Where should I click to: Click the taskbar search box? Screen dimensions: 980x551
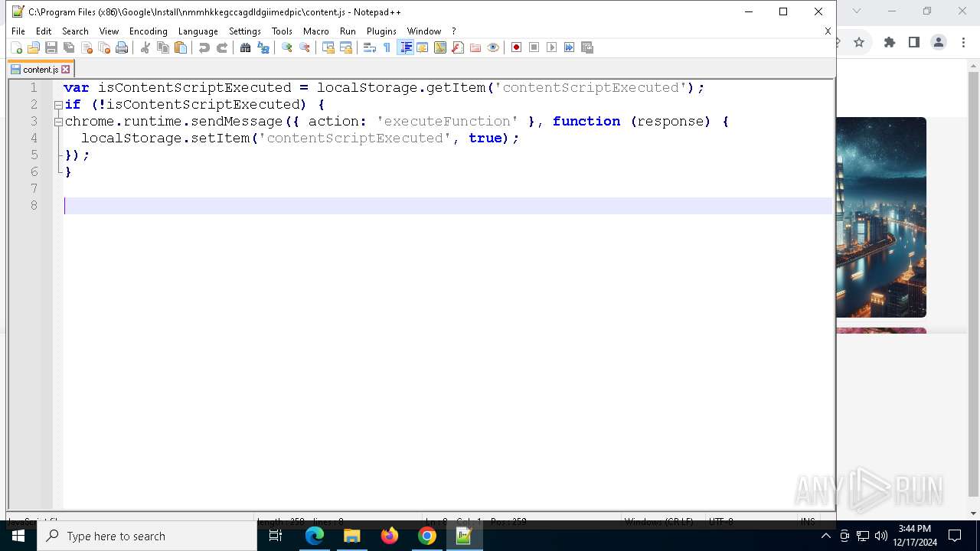(147, 536)
